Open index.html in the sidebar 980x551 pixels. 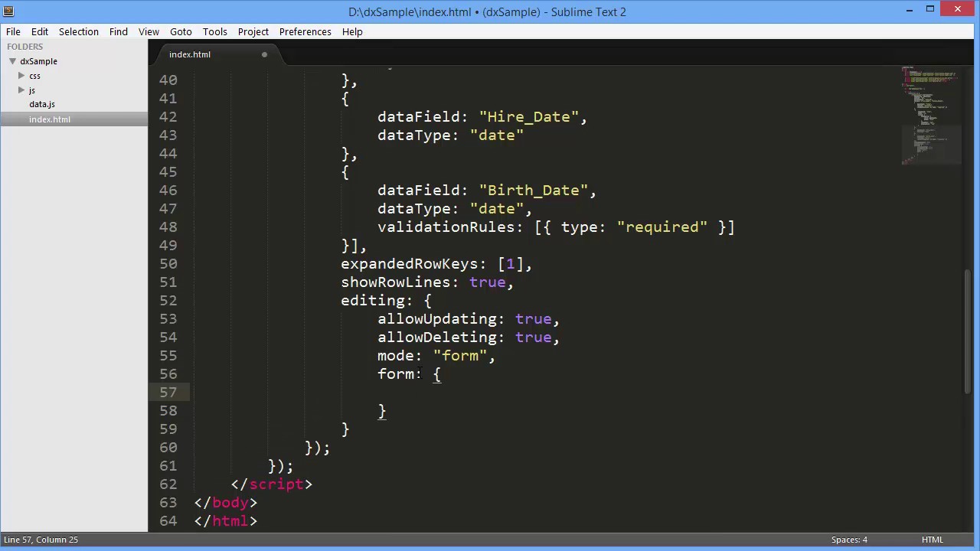click(50, 119)
